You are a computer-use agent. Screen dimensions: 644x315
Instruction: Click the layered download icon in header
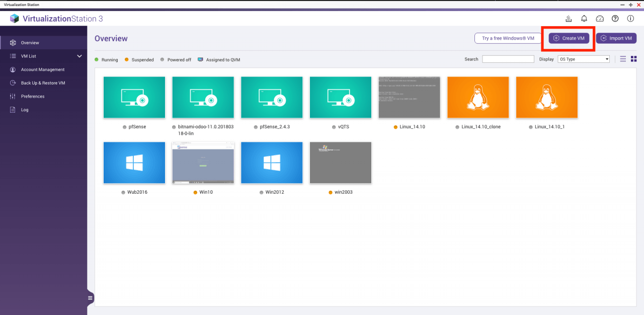point(569,19)
